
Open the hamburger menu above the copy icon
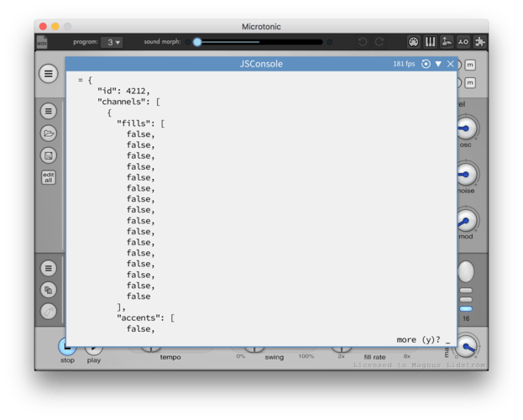(49, 268)
